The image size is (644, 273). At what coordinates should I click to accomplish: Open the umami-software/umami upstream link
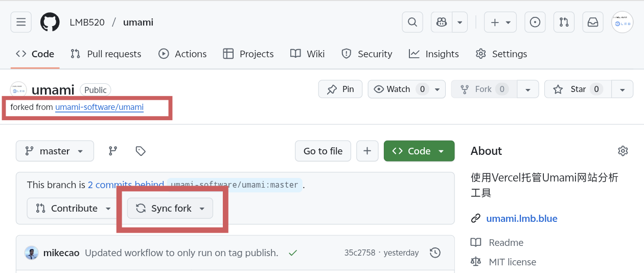(99, 107)
